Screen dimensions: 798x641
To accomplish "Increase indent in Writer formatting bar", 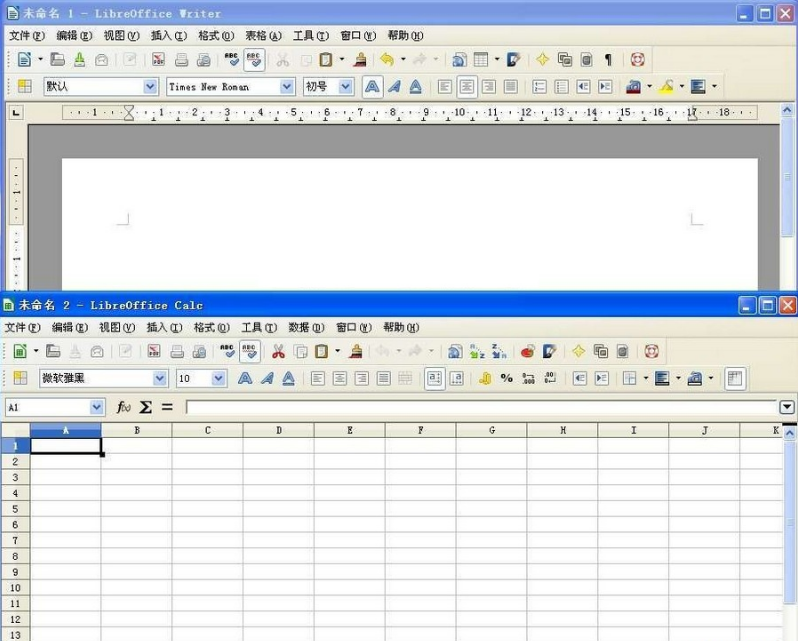I will coord(605,86).
